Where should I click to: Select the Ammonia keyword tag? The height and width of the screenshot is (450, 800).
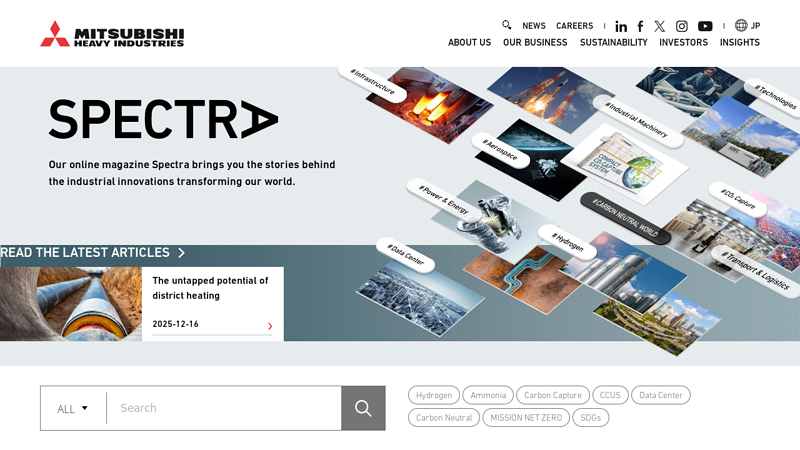pos(488,395)
